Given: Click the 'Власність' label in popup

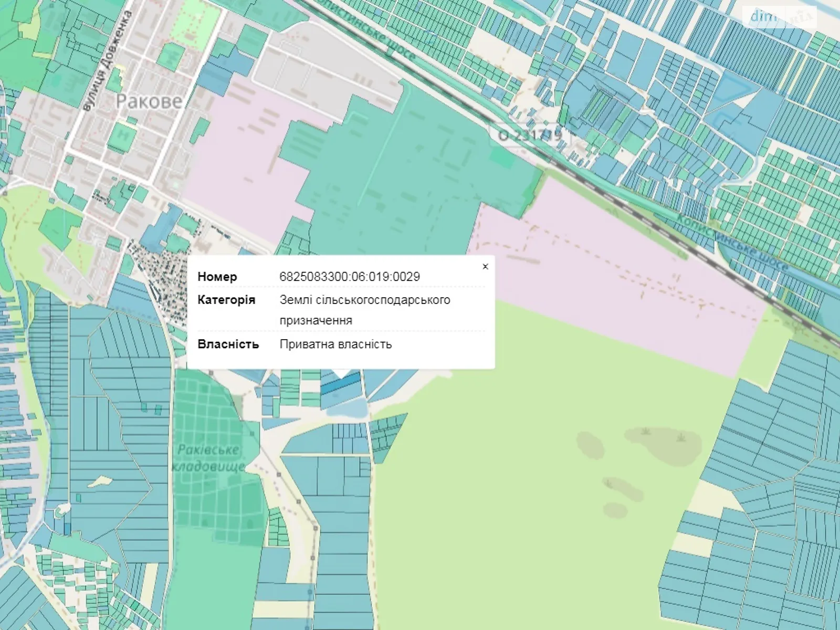Looking at the screenshot, I should [x=228, y=344].
